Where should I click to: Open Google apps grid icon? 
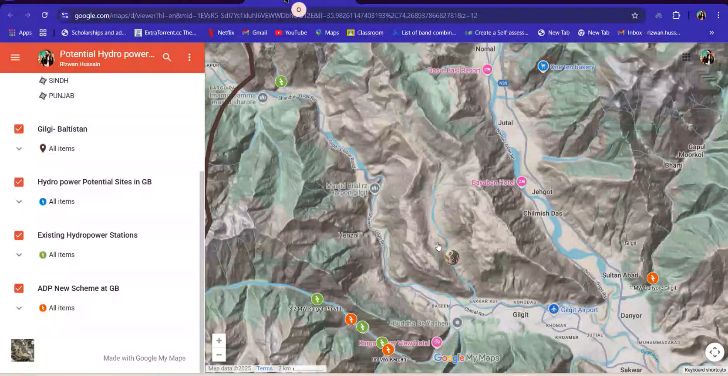(x=686, y=57)
